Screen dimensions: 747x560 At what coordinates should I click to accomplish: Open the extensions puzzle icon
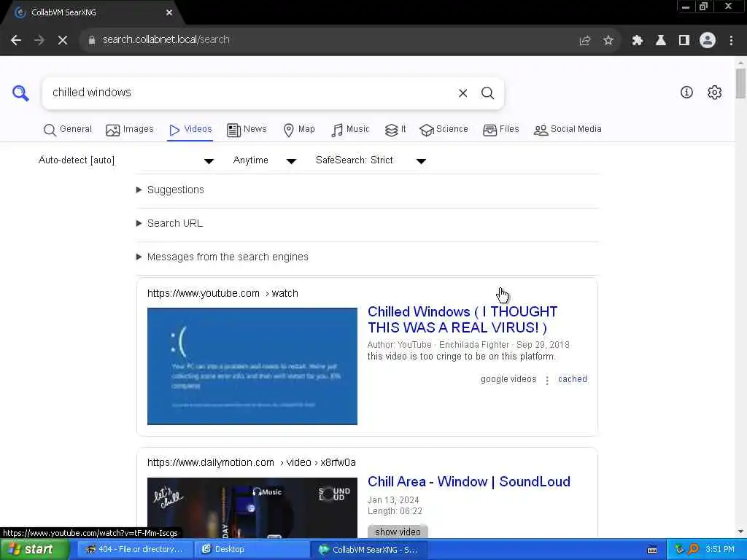click(x=638, y=41)
